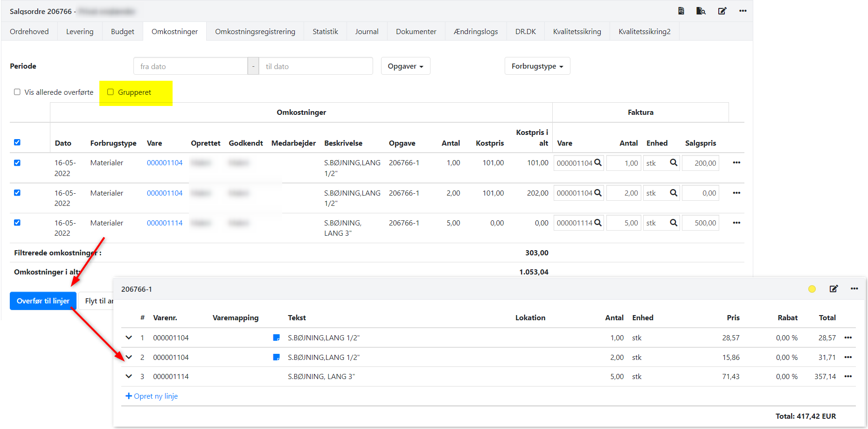Click Total: 417,42 EUR text

point(806,416)
